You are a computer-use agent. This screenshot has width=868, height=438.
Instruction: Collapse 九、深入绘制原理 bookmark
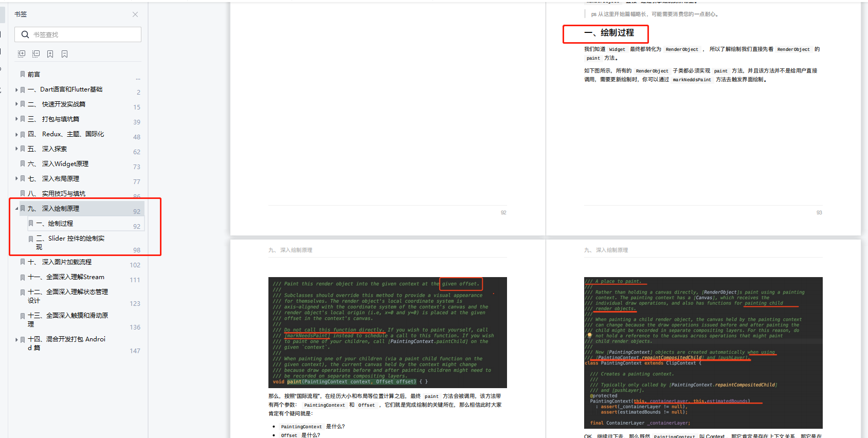point(16,209)
